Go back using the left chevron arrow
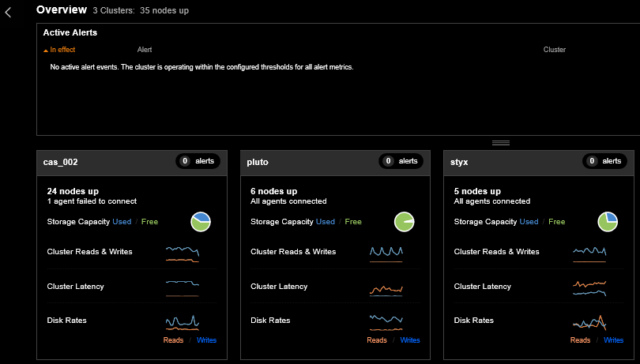Image resolution: width=640 pixels, height=364 pixels. click(x=8, y=13)
